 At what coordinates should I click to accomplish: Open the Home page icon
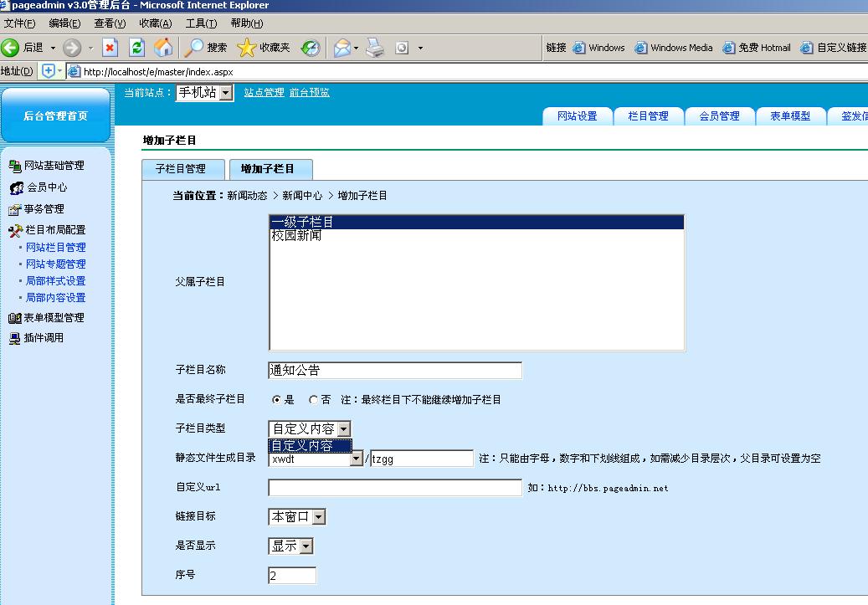point(164,48)
